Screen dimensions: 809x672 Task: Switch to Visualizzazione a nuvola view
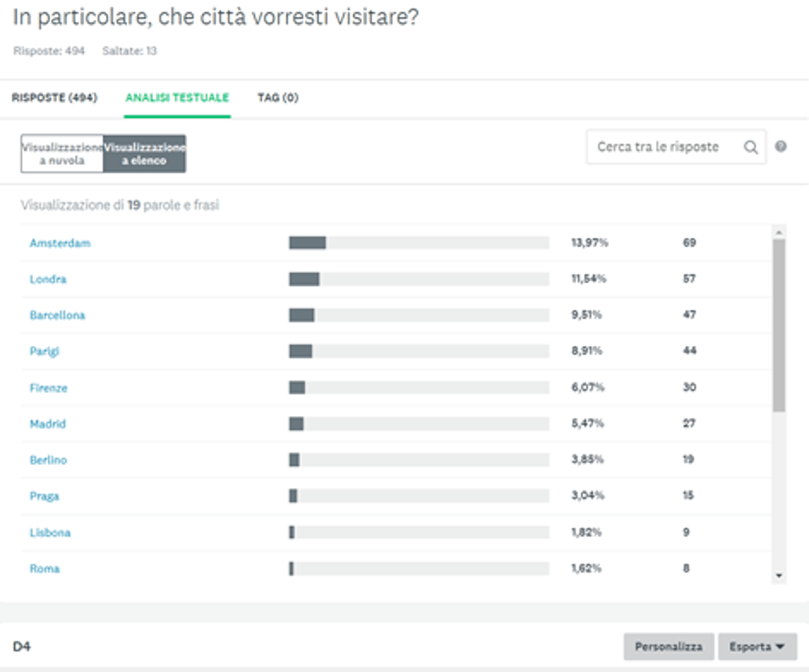coord(62,154)
